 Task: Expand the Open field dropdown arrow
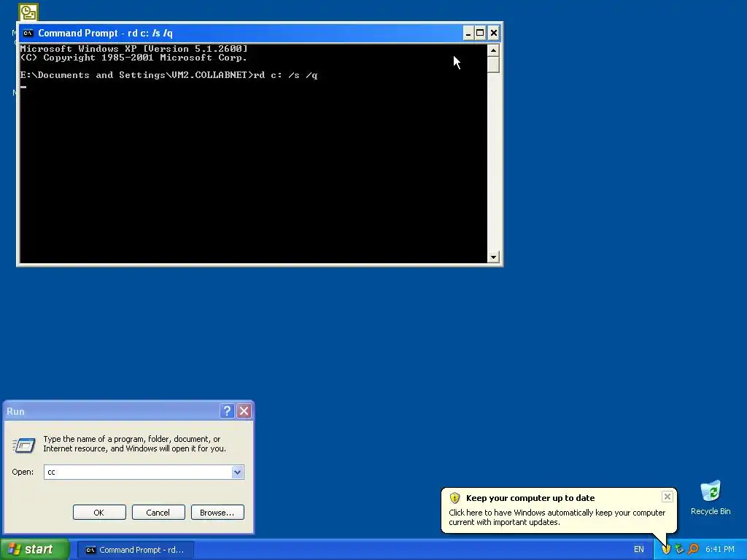coord(237,472)
